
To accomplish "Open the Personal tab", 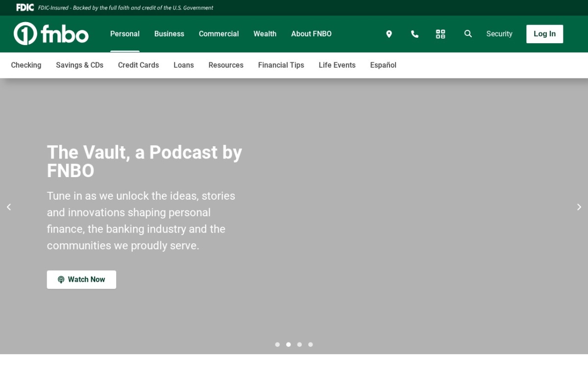I will click(x=125, y=34).
